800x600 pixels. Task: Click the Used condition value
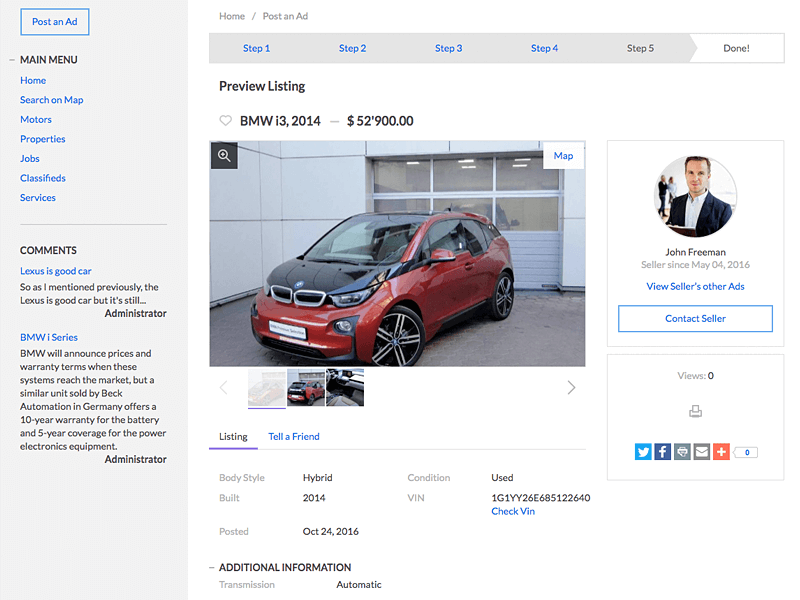[x=502, y=478]
